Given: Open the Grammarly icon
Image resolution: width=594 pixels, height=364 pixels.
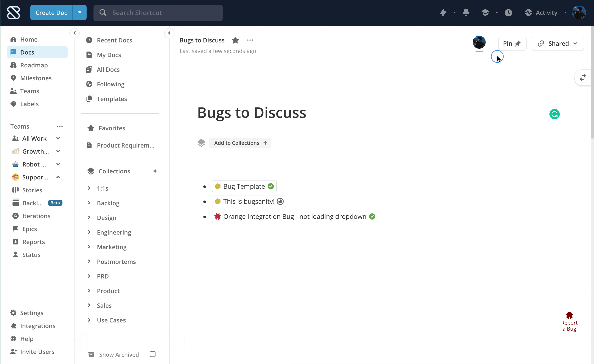Looking at the screenshot, I should (554, 114).
